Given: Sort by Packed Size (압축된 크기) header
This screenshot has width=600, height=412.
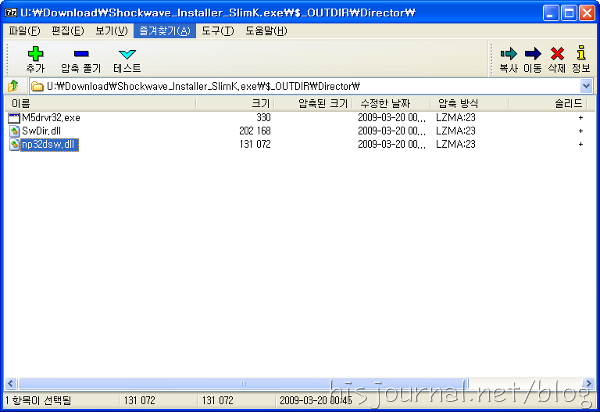Looking at the screenshot, I should [313, 103].
